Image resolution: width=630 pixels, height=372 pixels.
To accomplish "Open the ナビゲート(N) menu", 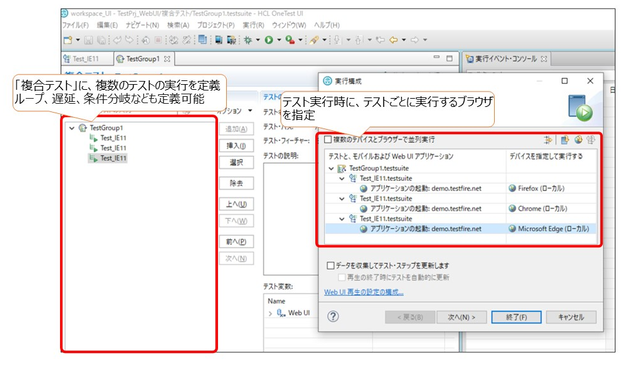I will click(142, 25).
